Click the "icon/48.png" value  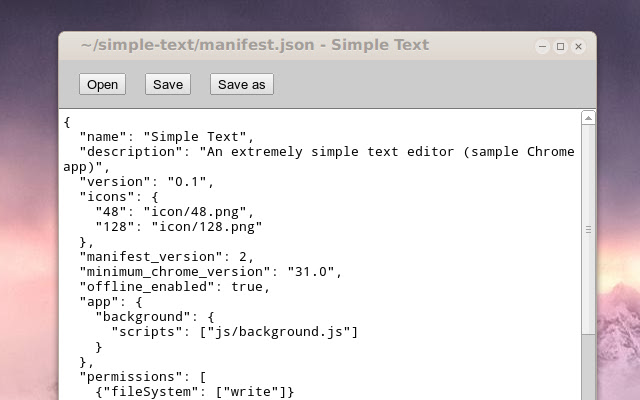tap(195, 212)
